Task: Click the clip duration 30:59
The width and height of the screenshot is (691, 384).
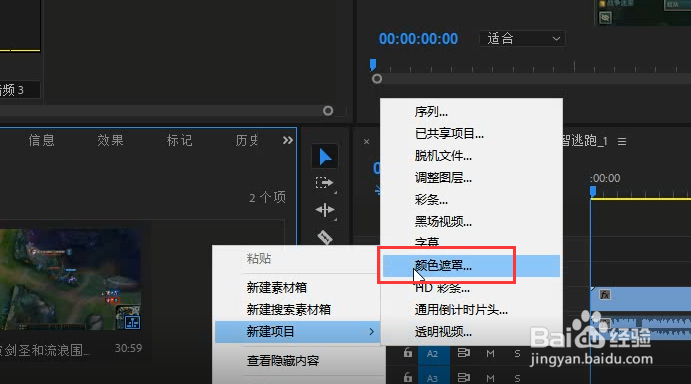Action: [x=128, y=348]
